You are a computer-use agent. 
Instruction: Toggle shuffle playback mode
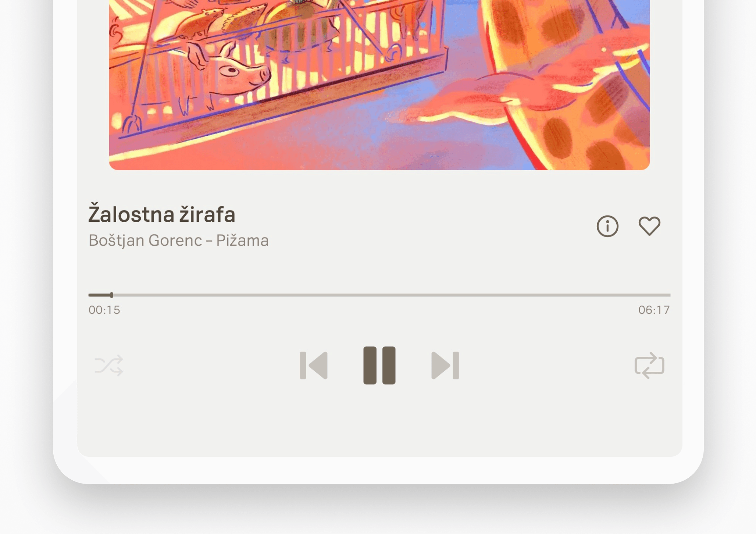(x=109, y=365)
